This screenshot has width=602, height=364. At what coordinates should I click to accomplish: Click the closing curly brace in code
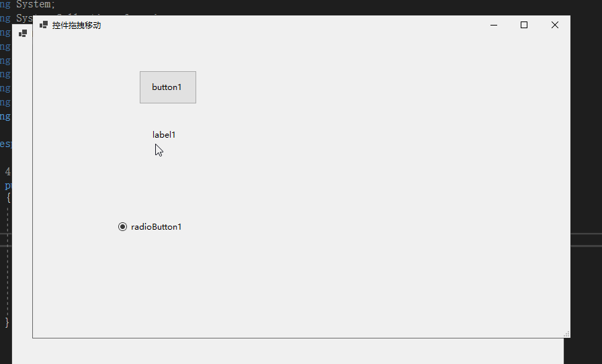pyautogui.click(x=7, y=322)
